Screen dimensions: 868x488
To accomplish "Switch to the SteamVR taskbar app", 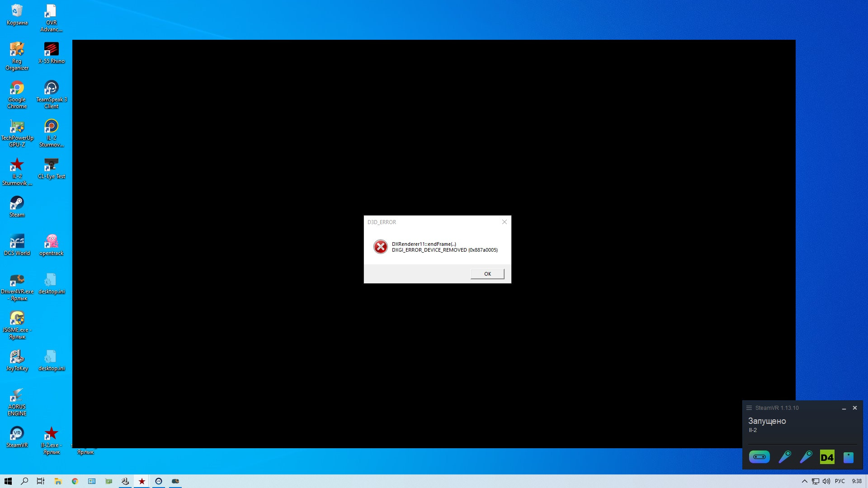I will pos(159,481).
